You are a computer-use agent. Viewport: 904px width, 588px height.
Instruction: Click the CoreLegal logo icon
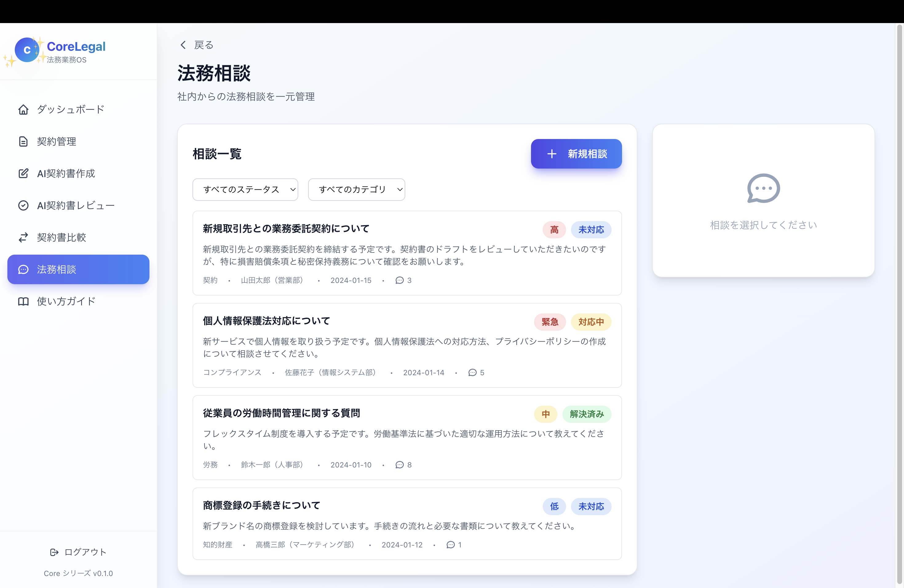point(27,50)
